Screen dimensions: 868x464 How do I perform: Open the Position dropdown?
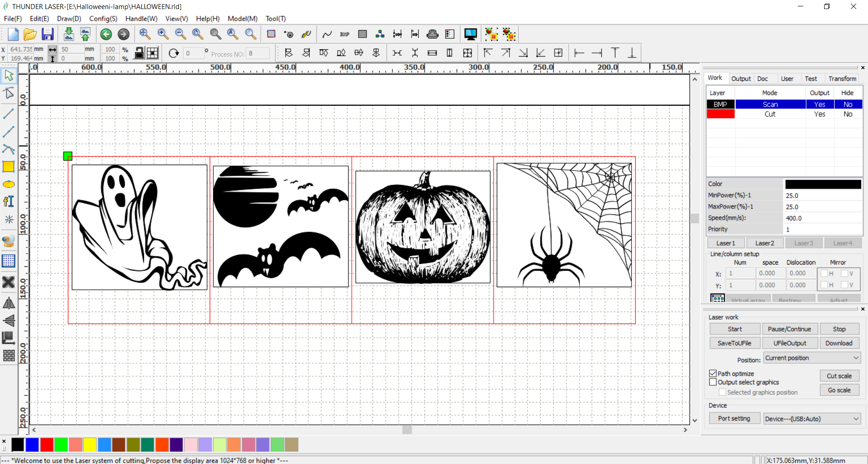click(x=812, y=358)
